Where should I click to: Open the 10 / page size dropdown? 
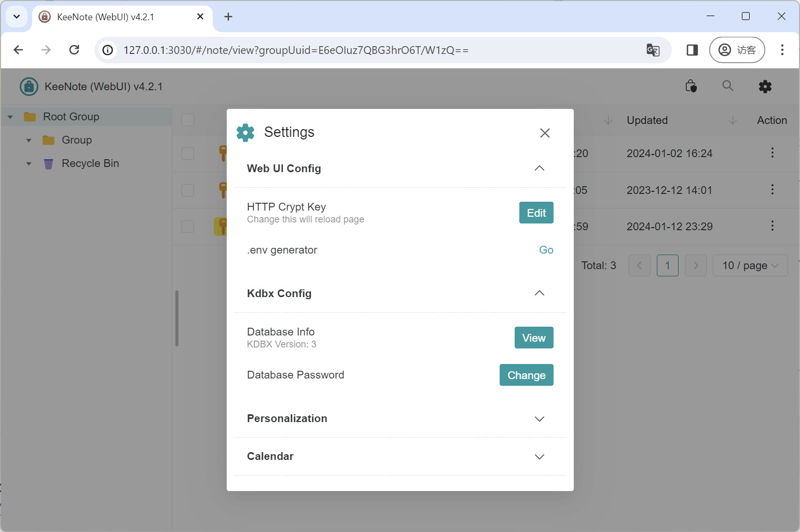point(750,265)
